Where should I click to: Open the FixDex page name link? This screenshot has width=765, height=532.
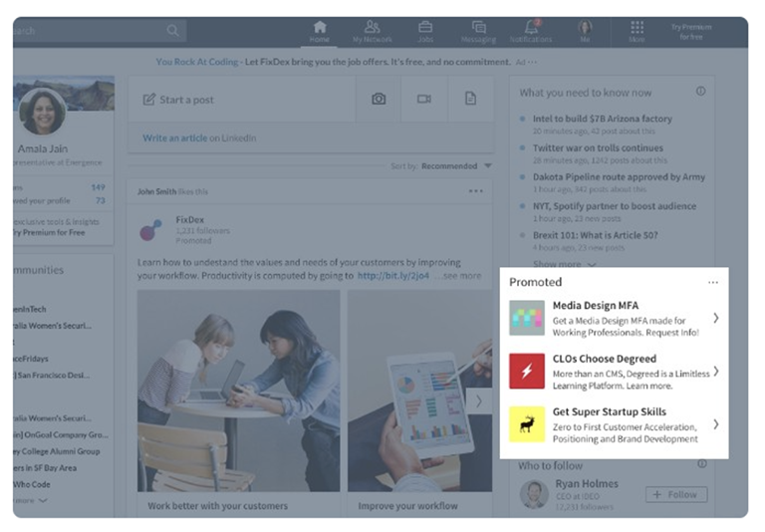pyautogui.click(x=190, y=219)
